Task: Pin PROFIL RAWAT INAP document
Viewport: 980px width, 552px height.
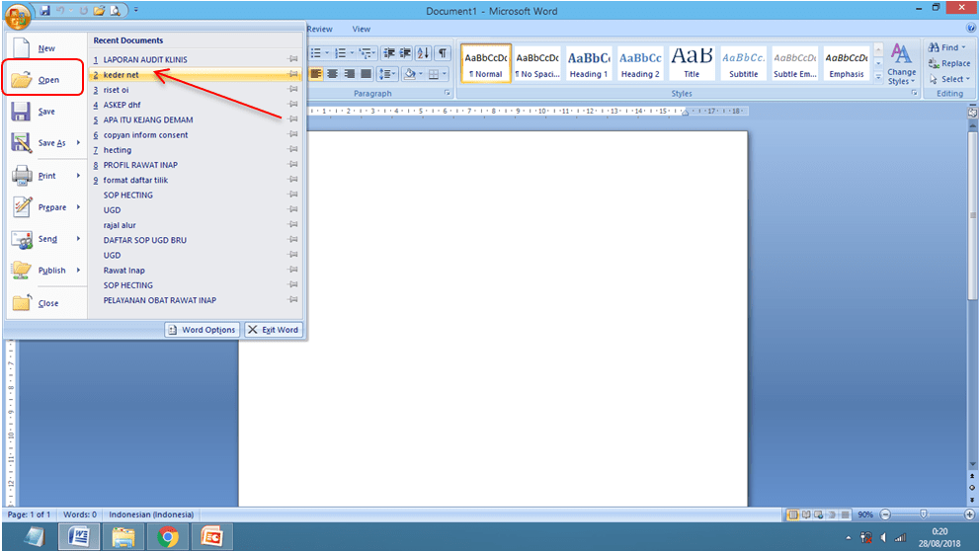Action: tap(292, 164)
